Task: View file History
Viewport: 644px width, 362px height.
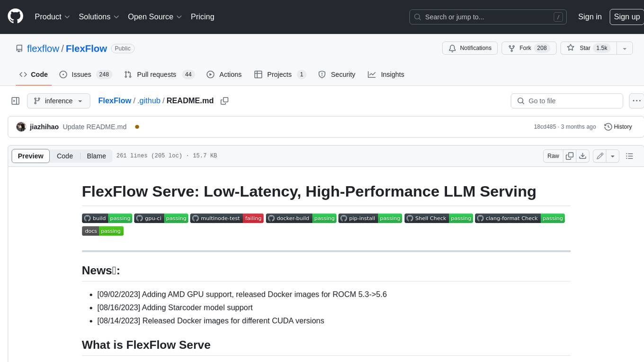Action: [x=618, y=127]
